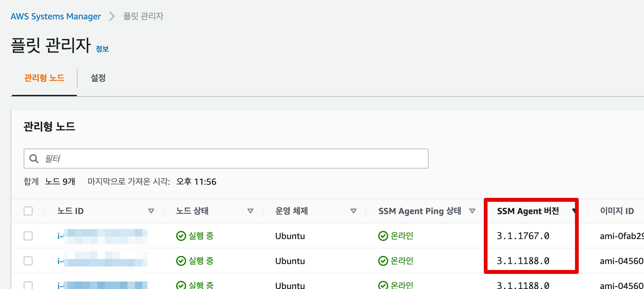Screen dimensions: 644x289
Task: Open the 정보 info link
Action: [x=102, y=49]
